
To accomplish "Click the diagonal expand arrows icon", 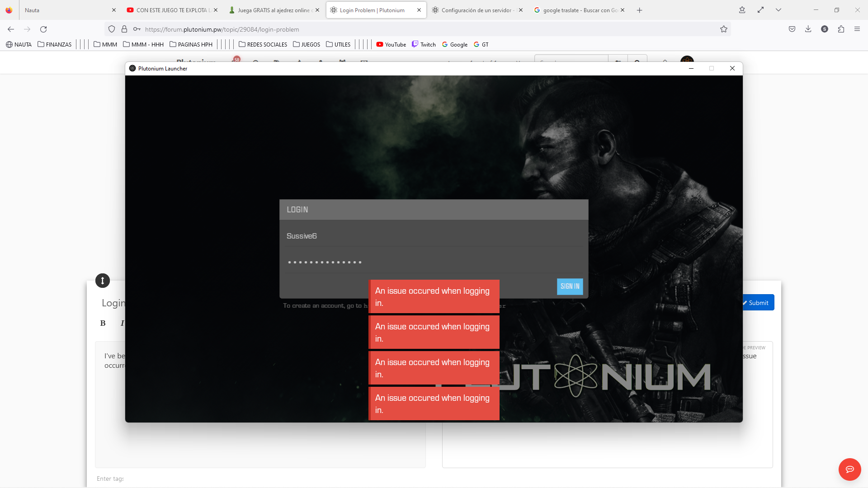I will pyautogui.click(x=761, y=10).
